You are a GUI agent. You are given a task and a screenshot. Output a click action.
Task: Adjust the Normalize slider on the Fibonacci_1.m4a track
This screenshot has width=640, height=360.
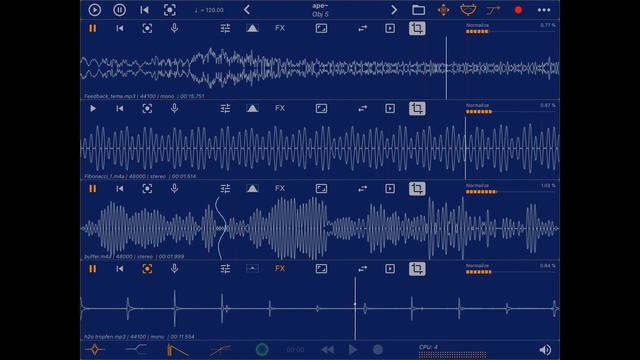coord(510,111)
